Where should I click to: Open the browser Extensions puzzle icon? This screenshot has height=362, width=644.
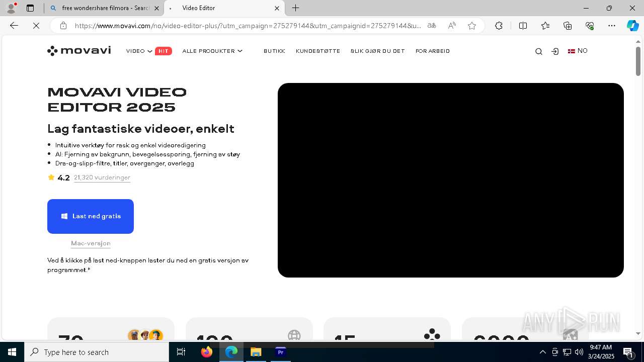pos(499,26)
